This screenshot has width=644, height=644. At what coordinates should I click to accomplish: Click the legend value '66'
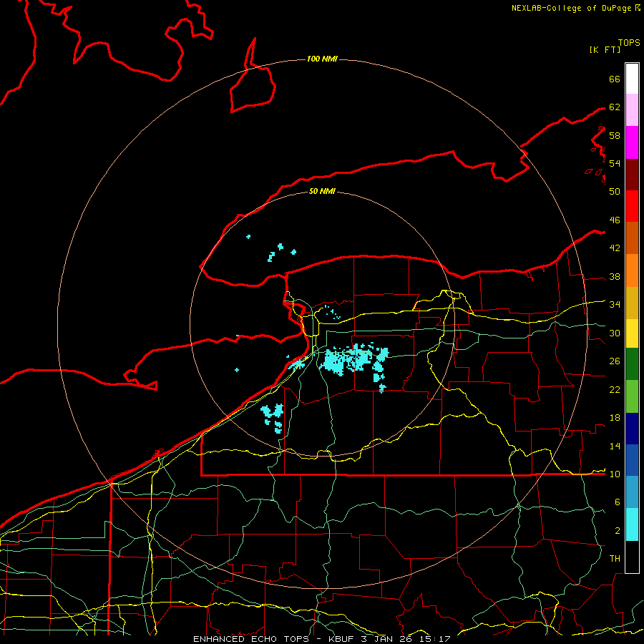(x=615, y=79)
